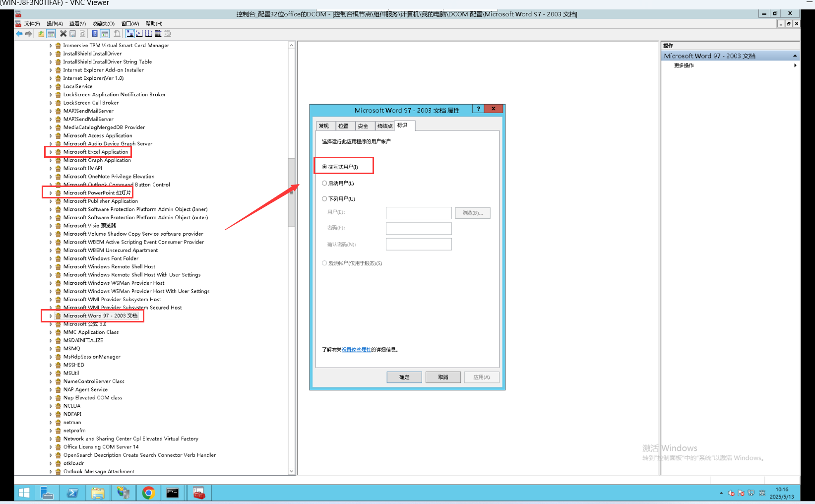815x504 pixels.
Task: Select Microsoft Visio 预览器 in the tree
Action: pyautogui.click(x=90, y=226)
